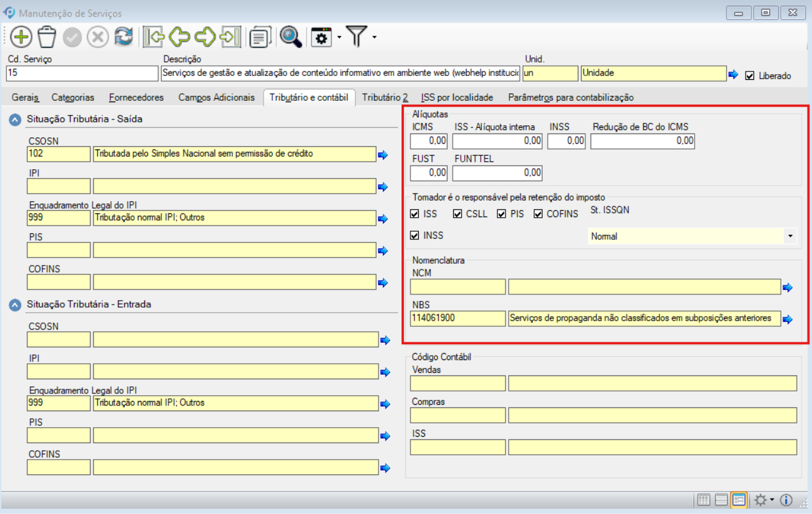
Task: Toggle the INSS retention checkbox
Action: pyautogui.click(x=415, y=236)
